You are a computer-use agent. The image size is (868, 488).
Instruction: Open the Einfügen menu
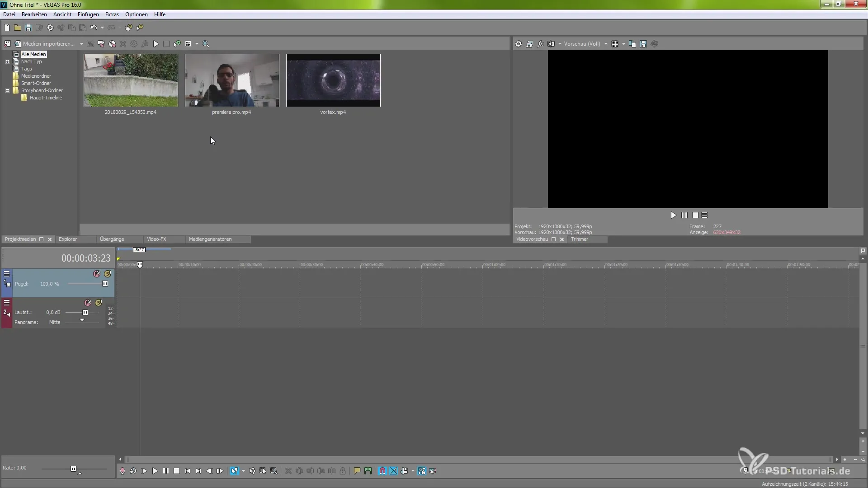[88, 14]
